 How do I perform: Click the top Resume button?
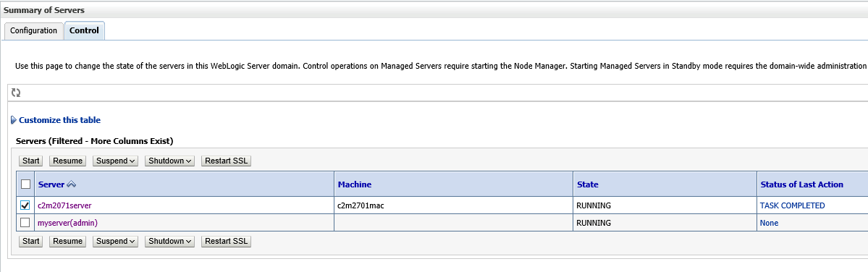point(67,161)
